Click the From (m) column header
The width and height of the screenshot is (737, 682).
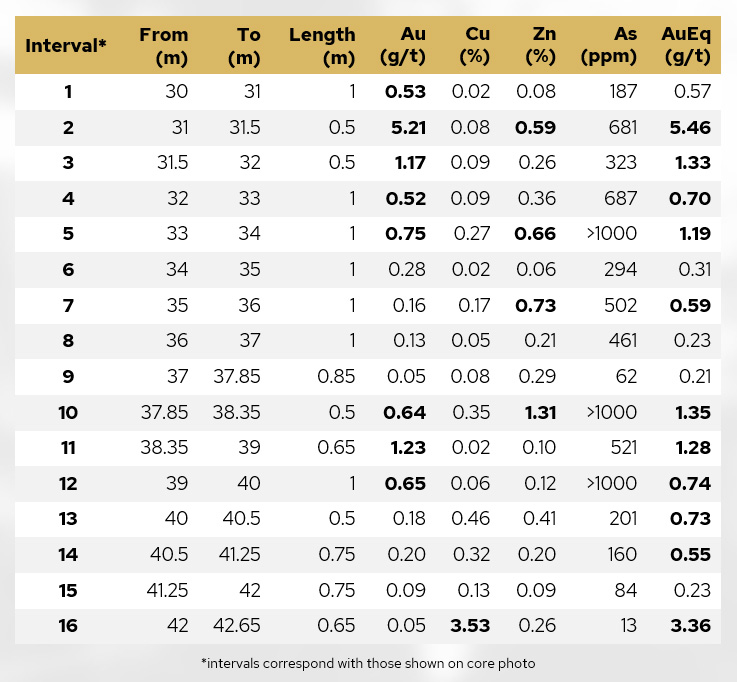164,46
